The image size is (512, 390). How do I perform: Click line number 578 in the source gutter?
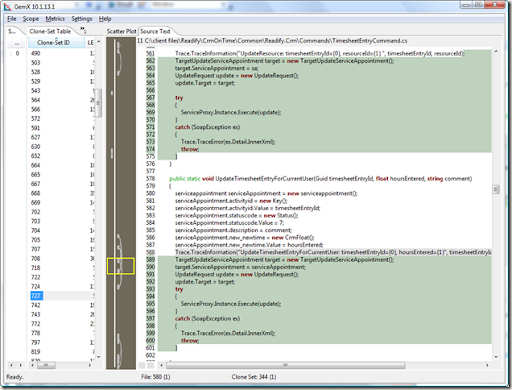click(x=150, y=179)
